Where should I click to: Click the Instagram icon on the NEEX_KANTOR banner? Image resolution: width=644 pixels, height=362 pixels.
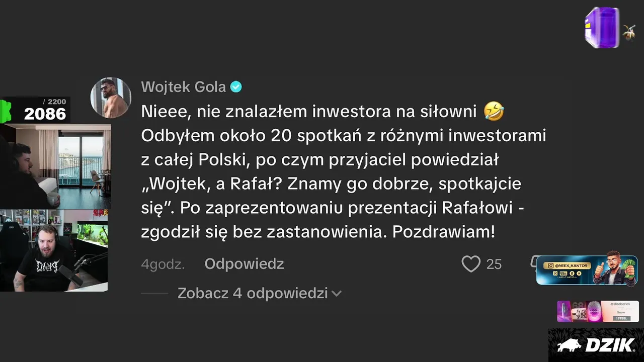pyautogui.click(x=551, y=265)
